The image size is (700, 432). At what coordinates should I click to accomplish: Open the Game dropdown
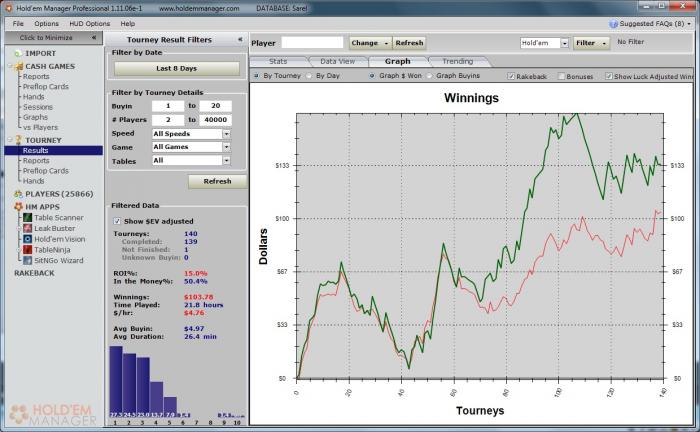pos(226,147)
